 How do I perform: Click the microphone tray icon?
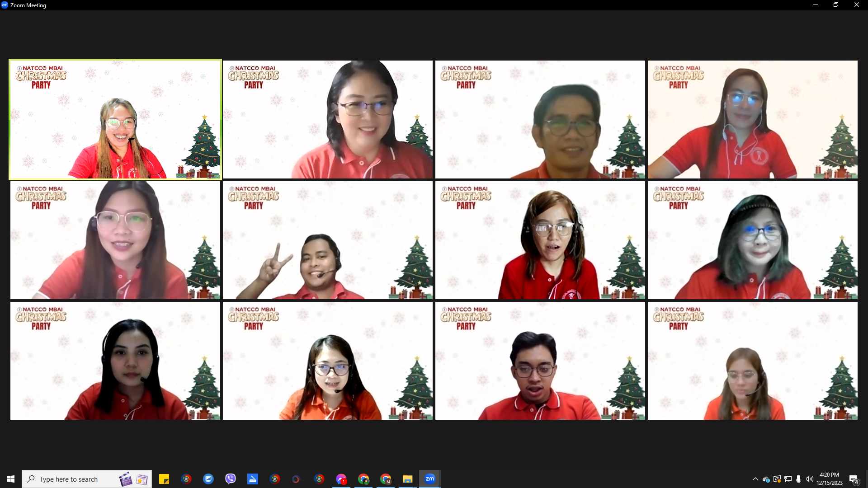[x=799, y=479]
